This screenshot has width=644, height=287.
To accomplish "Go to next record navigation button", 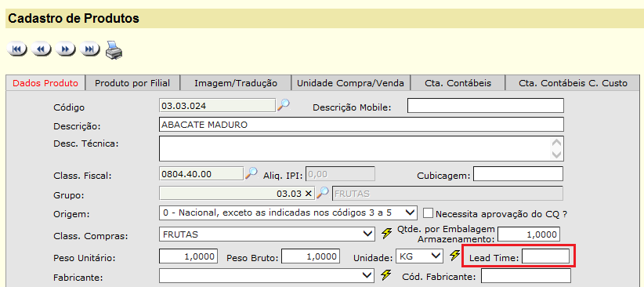I will 66,49.
